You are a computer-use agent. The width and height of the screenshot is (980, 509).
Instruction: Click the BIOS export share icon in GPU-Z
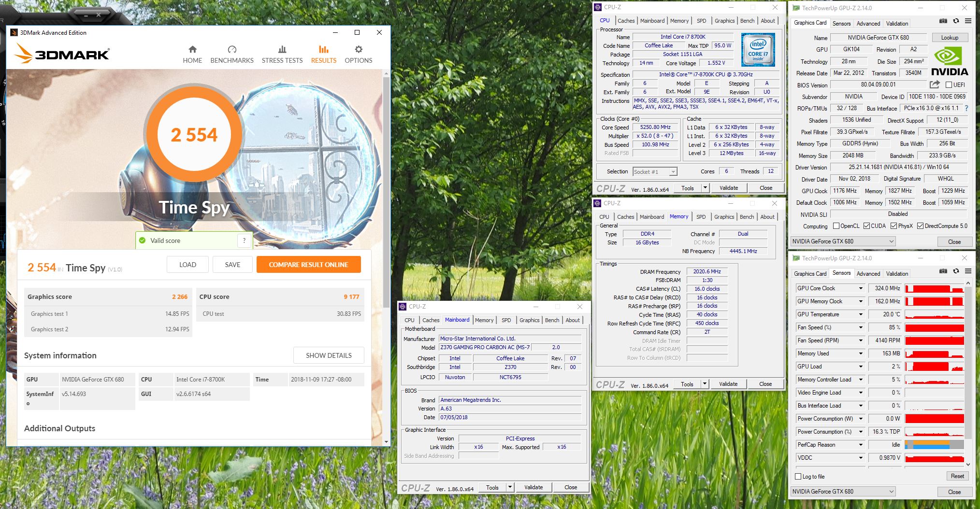935,85
